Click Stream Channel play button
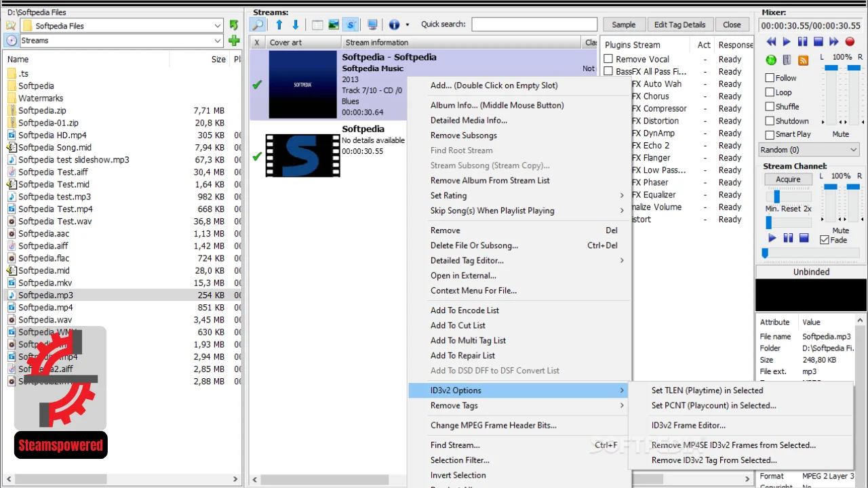868x488 pixels. coord(772,238)
